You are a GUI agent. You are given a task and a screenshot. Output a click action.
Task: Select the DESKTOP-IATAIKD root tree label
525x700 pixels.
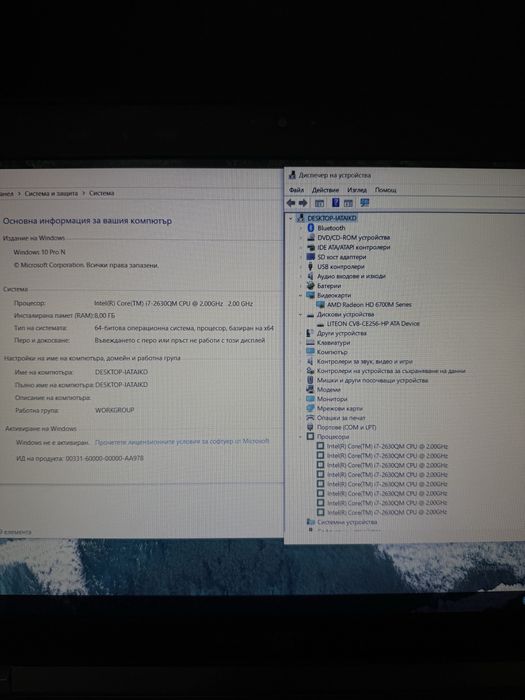pyautogui.click(x=332, y=218)
